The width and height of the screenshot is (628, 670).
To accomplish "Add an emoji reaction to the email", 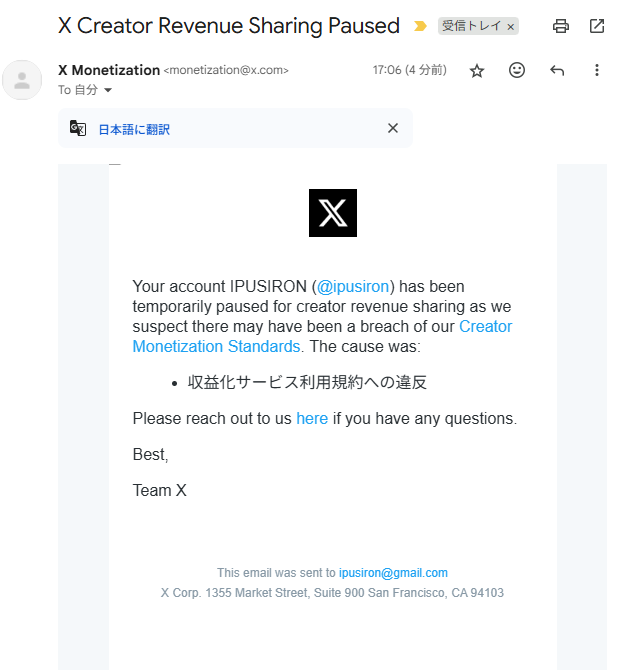I will (517, 70).
